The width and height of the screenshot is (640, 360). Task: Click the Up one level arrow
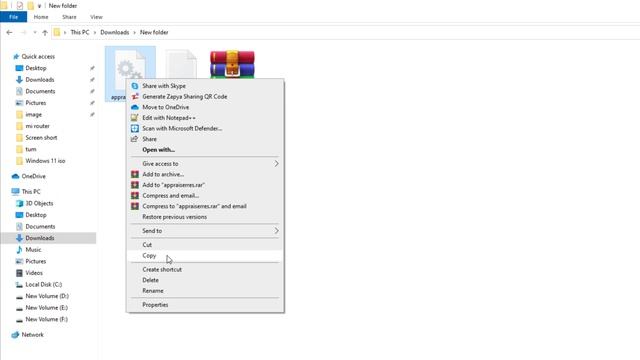(45, 32)
